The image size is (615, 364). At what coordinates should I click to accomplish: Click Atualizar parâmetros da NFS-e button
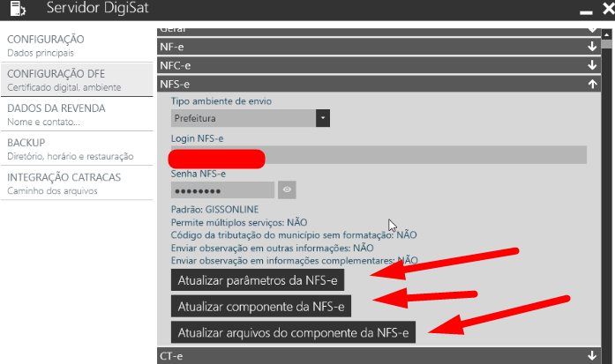(257, 281)
